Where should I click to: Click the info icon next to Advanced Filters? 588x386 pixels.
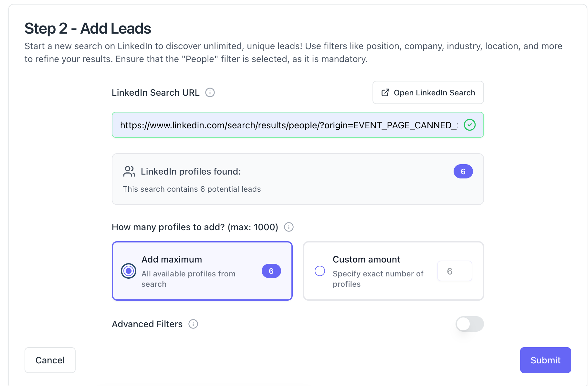[193, 324]
